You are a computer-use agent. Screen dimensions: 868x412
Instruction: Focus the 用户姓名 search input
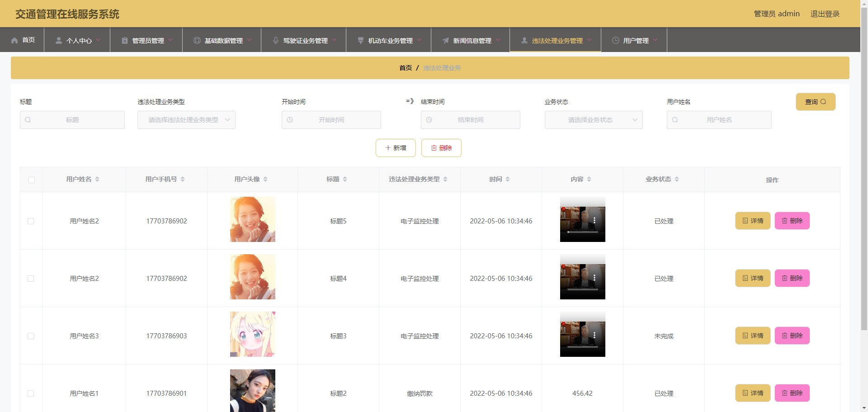[x=719, y=120]
